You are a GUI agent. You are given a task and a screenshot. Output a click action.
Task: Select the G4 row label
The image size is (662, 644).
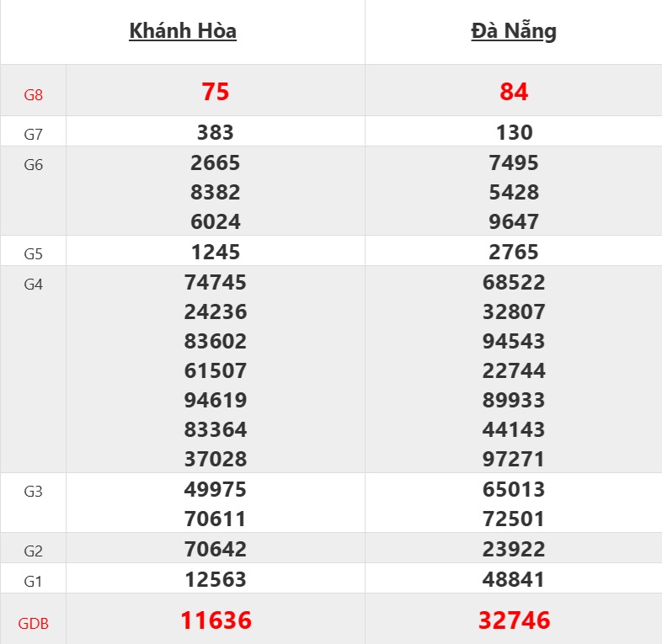tap(34, 285)
